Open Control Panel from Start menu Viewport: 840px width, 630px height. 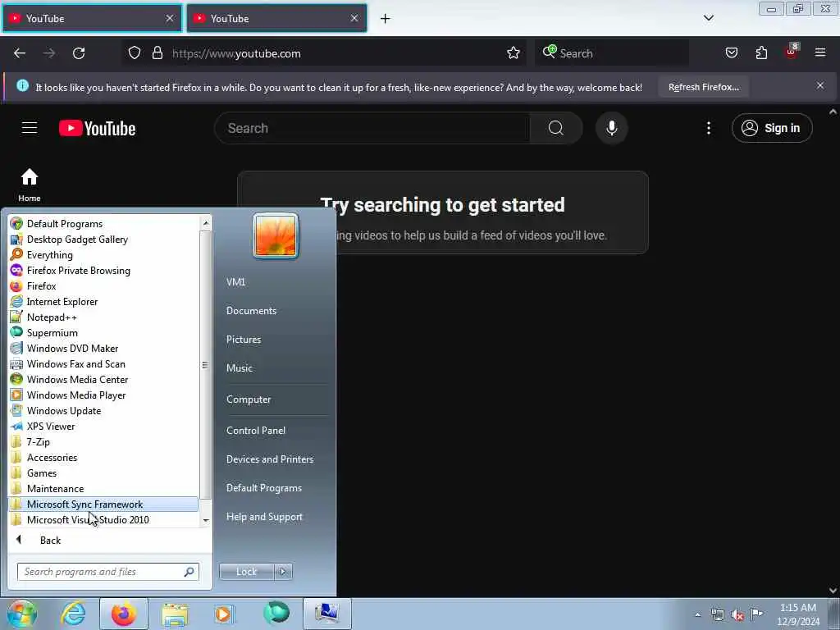click(256, 430)
